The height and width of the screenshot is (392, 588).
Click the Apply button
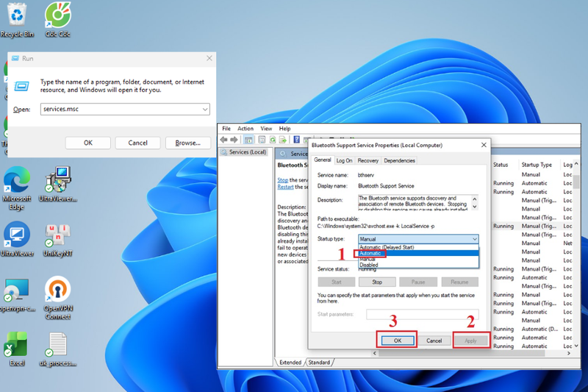pyautogui.click(x=470, y=341)
